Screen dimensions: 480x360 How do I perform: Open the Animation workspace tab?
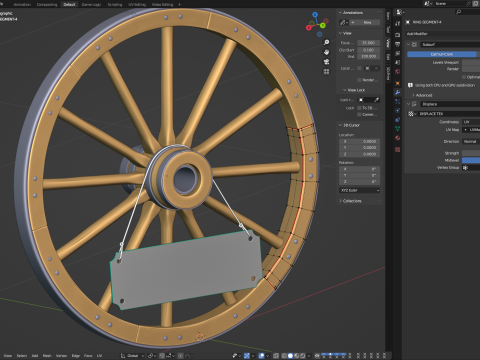[22, 5]
